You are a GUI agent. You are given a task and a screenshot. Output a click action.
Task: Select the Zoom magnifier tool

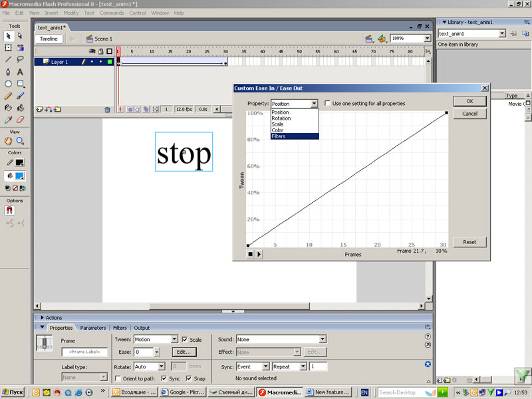[x=20, y=141]
